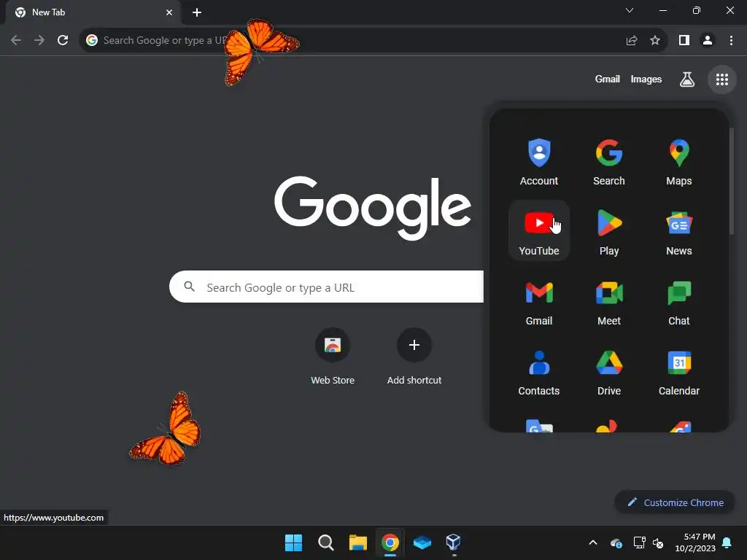Toggle the Google apps grid button
The height and width of the screenshot is (560, 747).
pos(721,79)
